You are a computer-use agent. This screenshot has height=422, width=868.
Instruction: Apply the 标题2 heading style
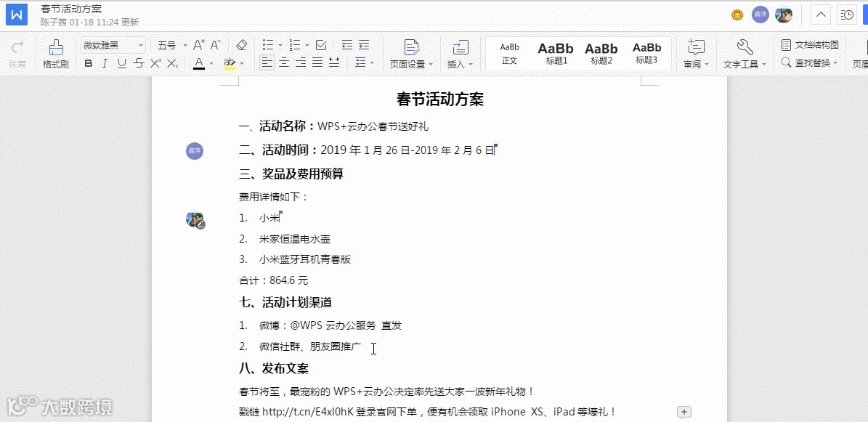click(x=601, y=54)
